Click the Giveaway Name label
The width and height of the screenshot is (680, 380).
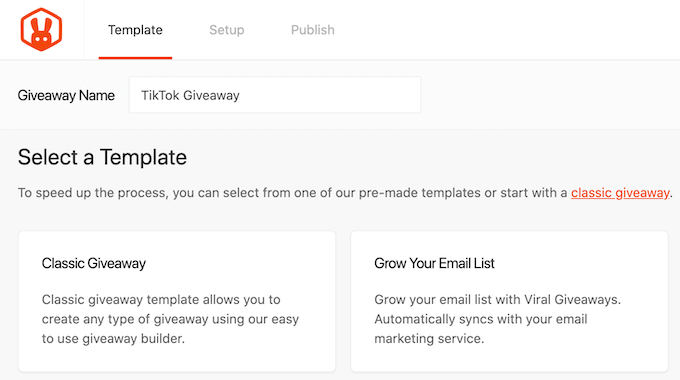[66, 95]
